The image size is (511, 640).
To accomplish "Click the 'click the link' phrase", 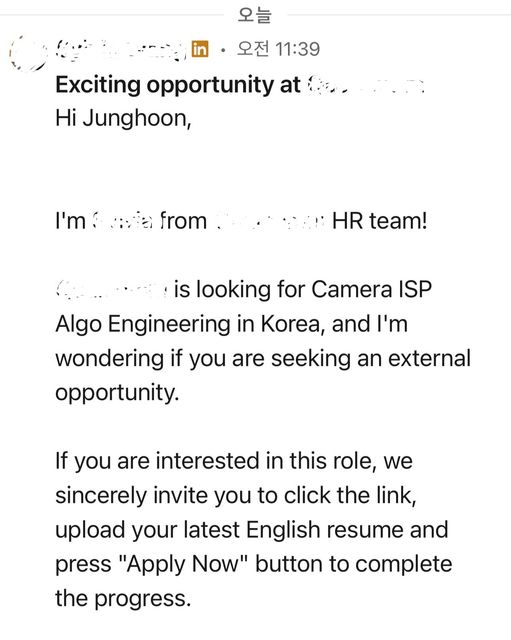I will [x=350, y=496].
